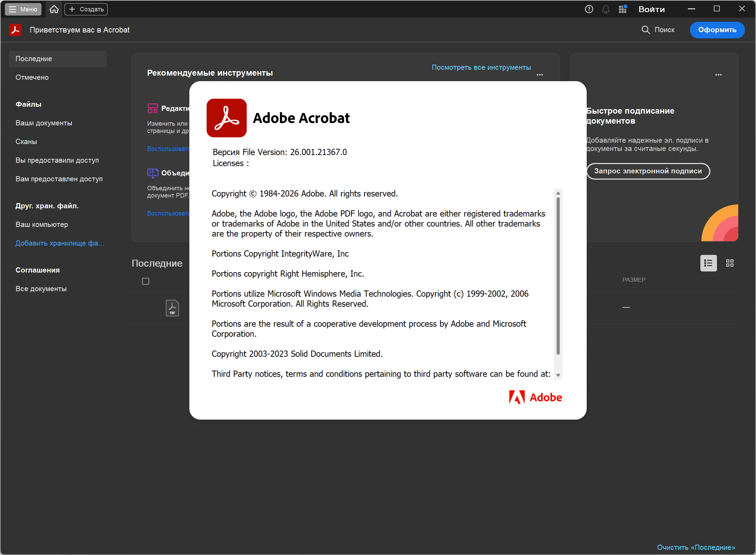Viewport: 756px width, 555px height.
Task: Click the Acrobat logo in header
Action: point(15,30)
